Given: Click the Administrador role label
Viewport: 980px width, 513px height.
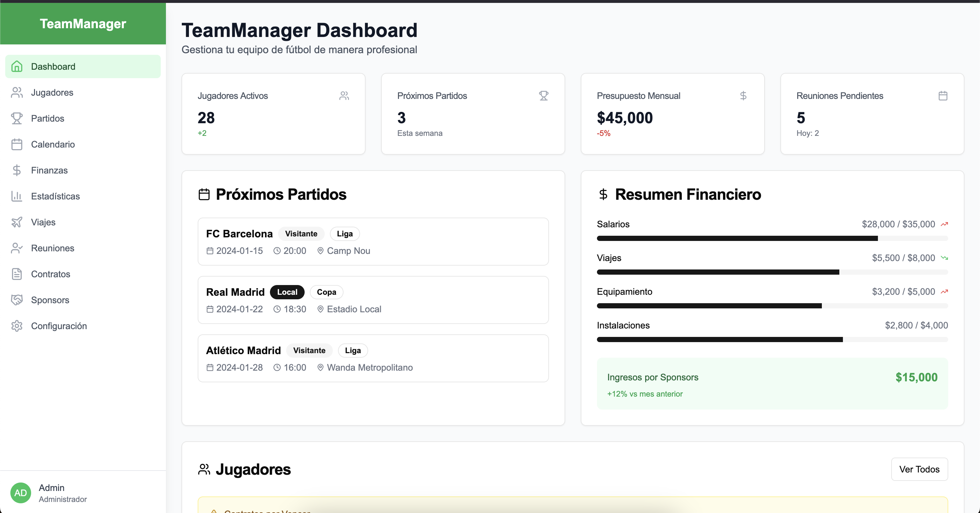Looking at the screenshot, I should [x=63, y=499].
